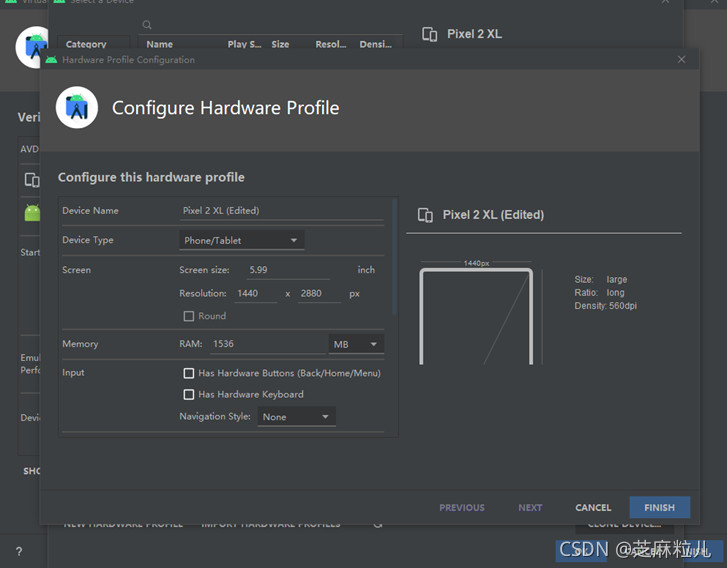Check Has Hardware Keyboard
Image resolution: width=727 pixels, height=568 pixels.
[x=189, y=395]
